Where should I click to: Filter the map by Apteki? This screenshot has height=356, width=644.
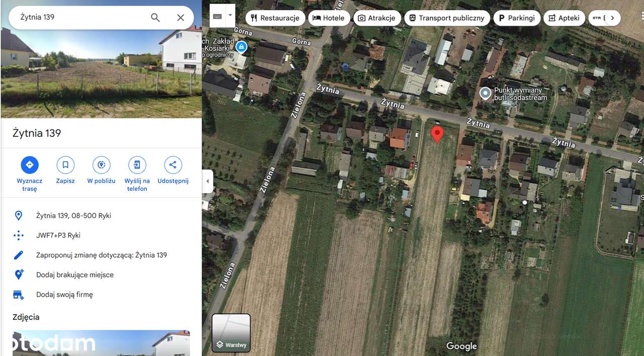coord(563,18)
